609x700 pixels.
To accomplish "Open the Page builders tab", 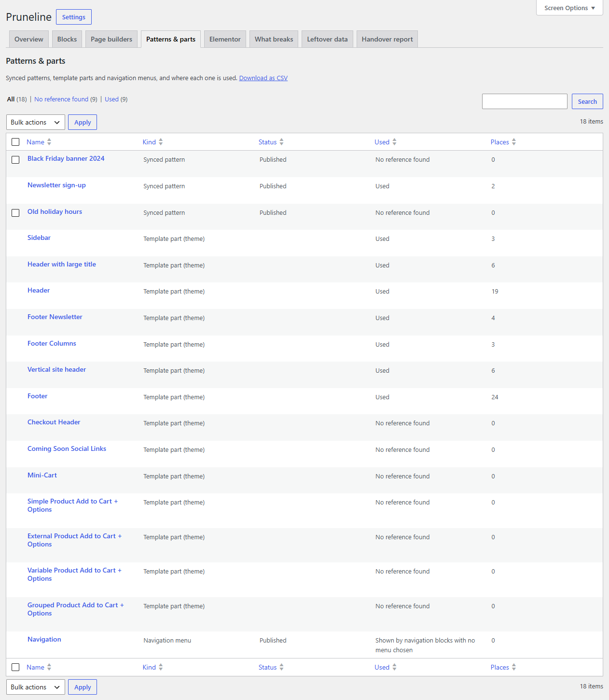I will tap(111, 39).
